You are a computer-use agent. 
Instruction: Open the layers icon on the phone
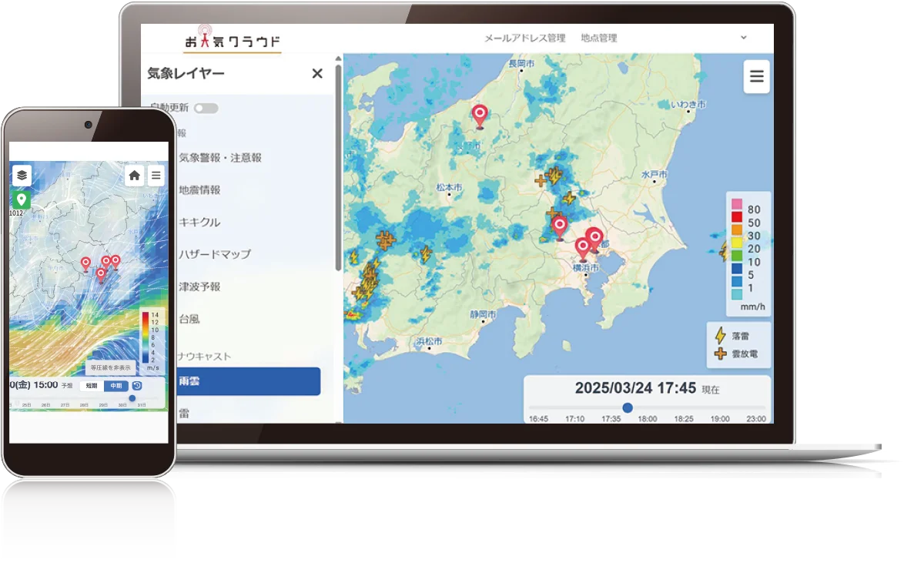(x=22, y=176)
